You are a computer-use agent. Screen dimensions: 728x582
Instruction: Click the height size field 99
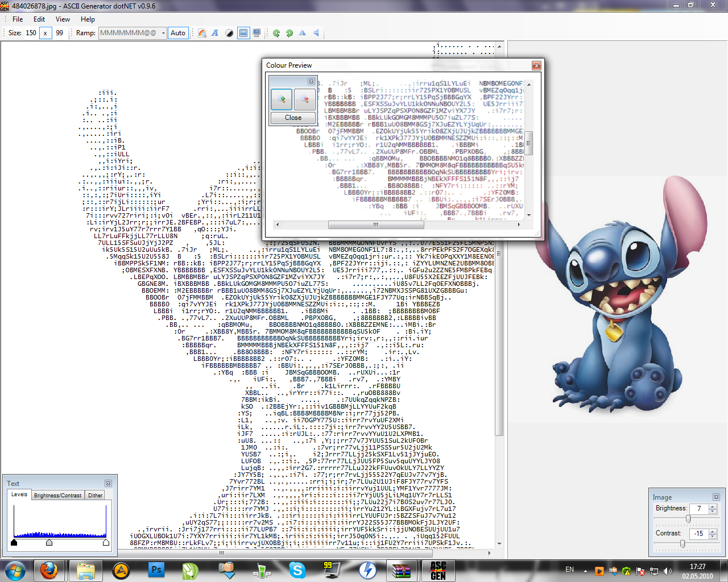coord(59,33)
